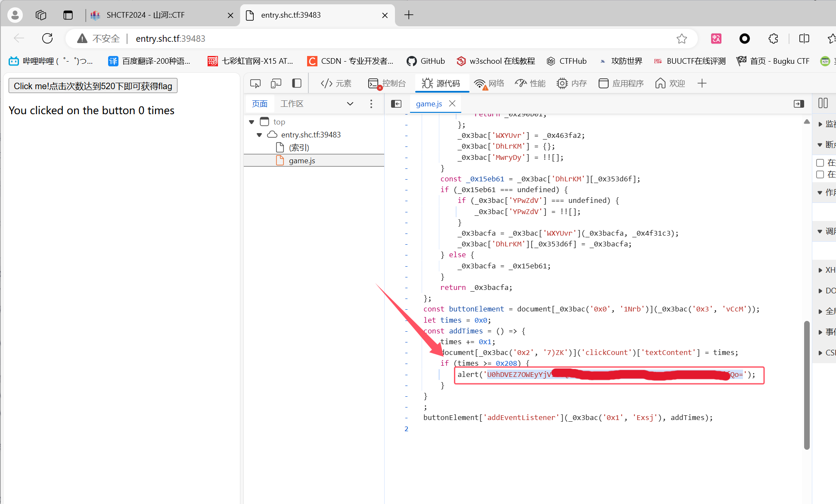
Task: Open the workspaces icon in the title bar
Action: (x=41, y=15)
